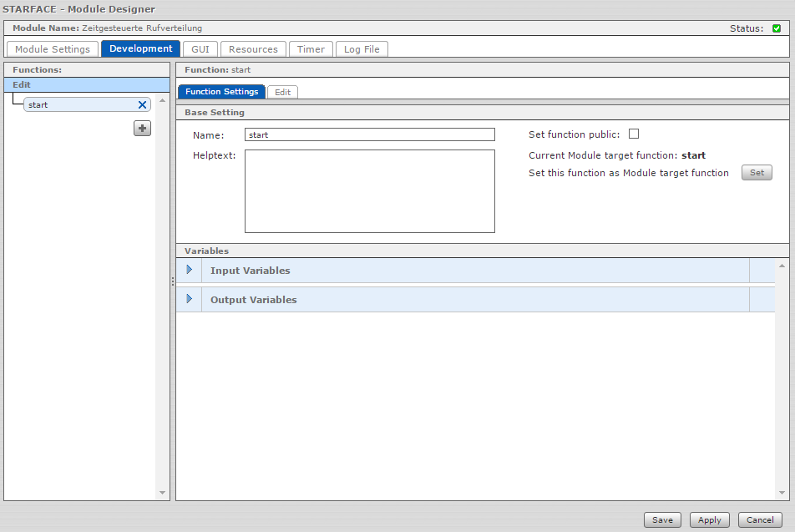
Task: Open the Module Settings tab
Action: (53, 49)
